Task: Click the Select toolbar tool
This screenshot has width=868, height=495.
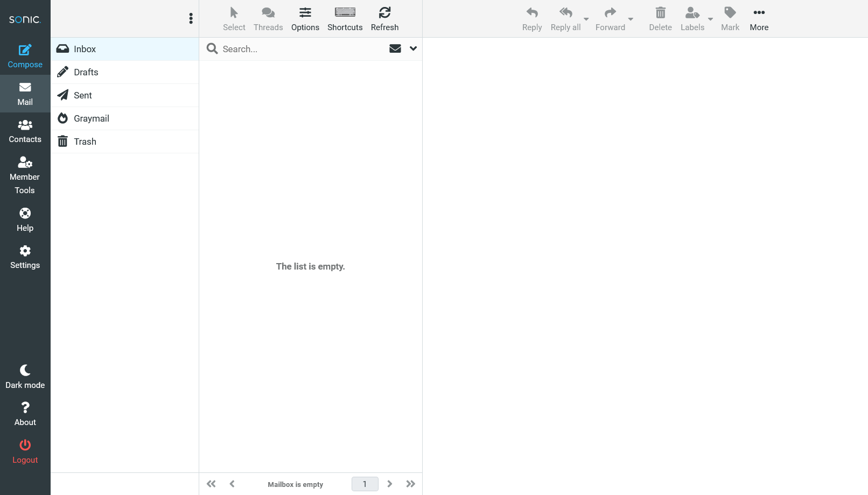Action: (x=234, y=19)
